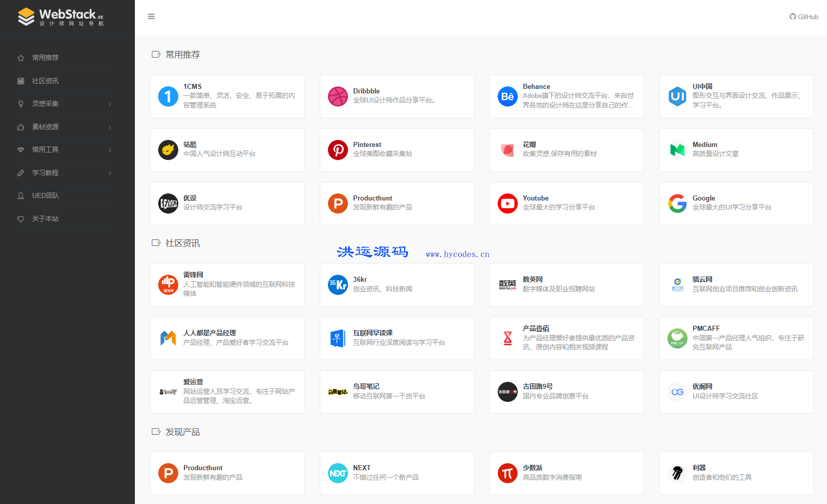Click the 花瓣 petal icon
Screen dimensions: 827x504
tap(508, 150)
